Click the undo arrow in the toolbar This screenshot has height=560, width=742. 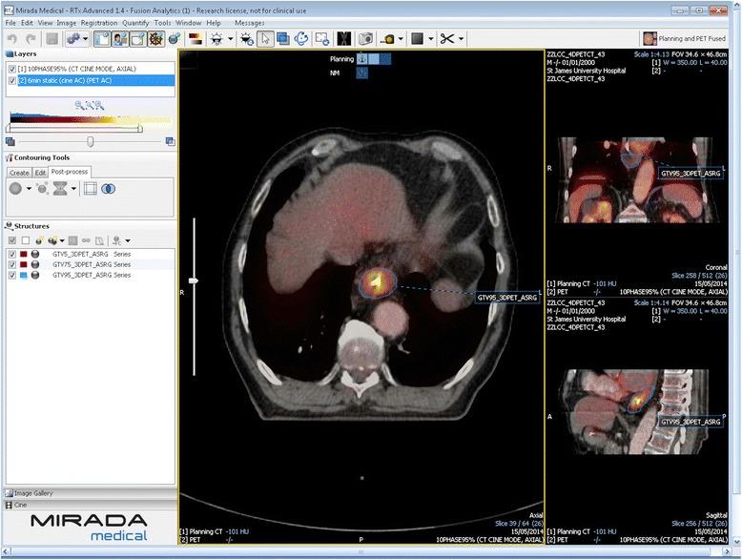click(12, 39)
